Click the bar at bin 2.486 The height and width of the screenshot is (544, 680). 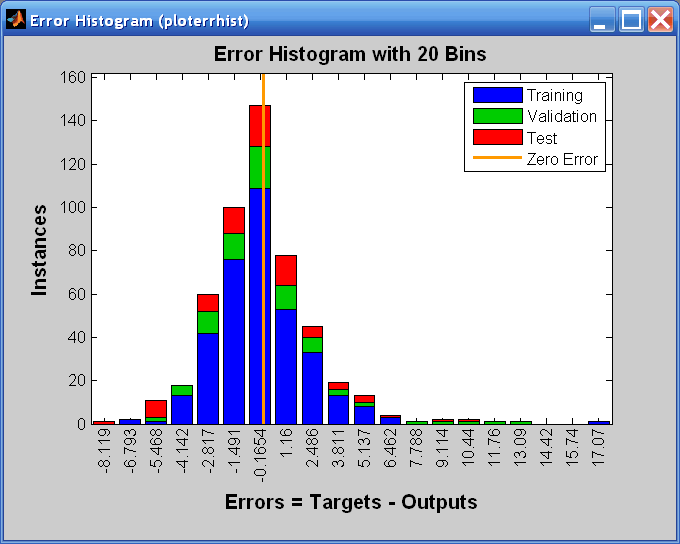click(x=312, y=375)
